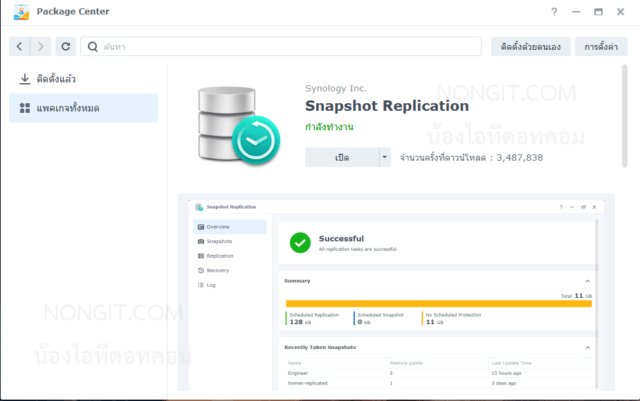Click the magnifier search icon

(x=93, y=47)
